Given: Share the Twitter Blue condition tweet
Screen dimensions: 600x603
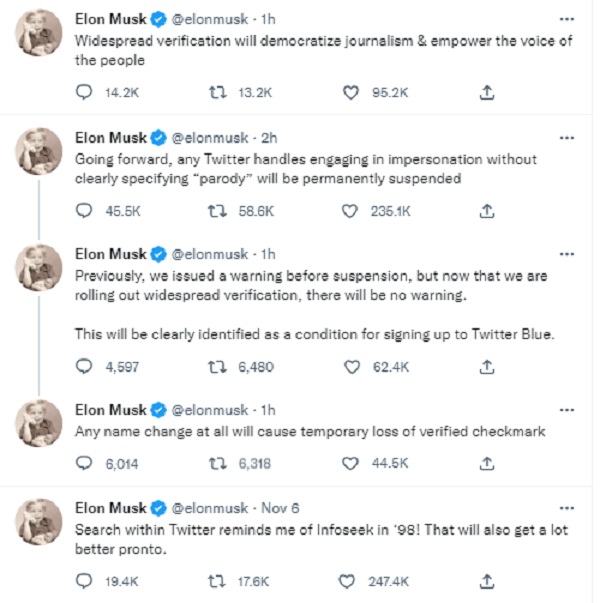Looking at the screenshot, I should coord(487,367).
